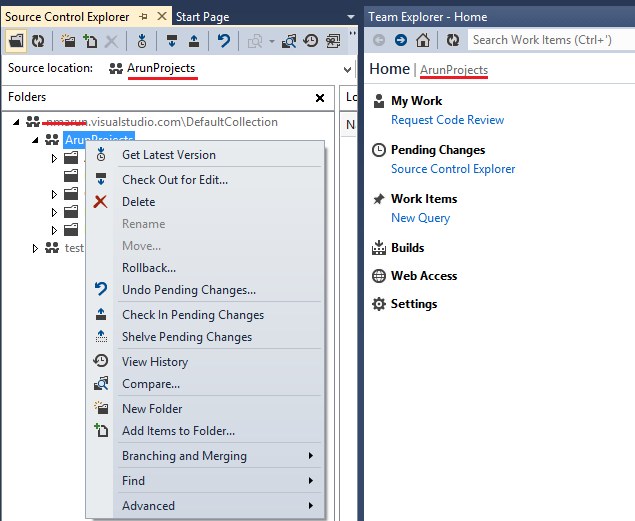Collapse the ArunProjects tree node
The height and width of the screenshot is (521, 635).
35,140
